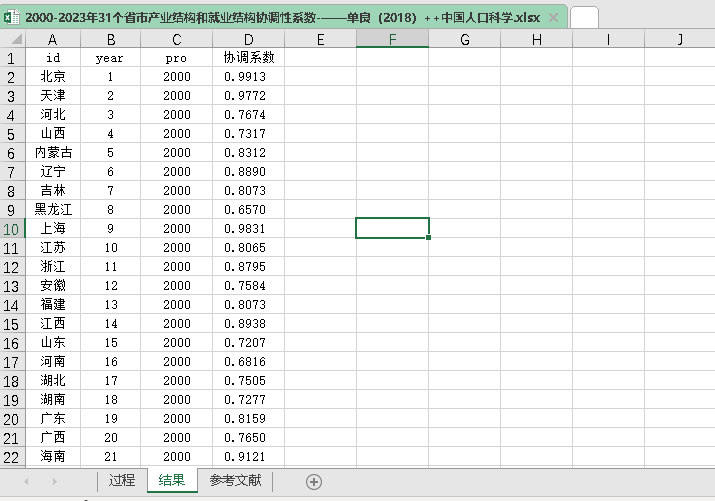Select the cell containing 辽宁

tap(53, 171)
